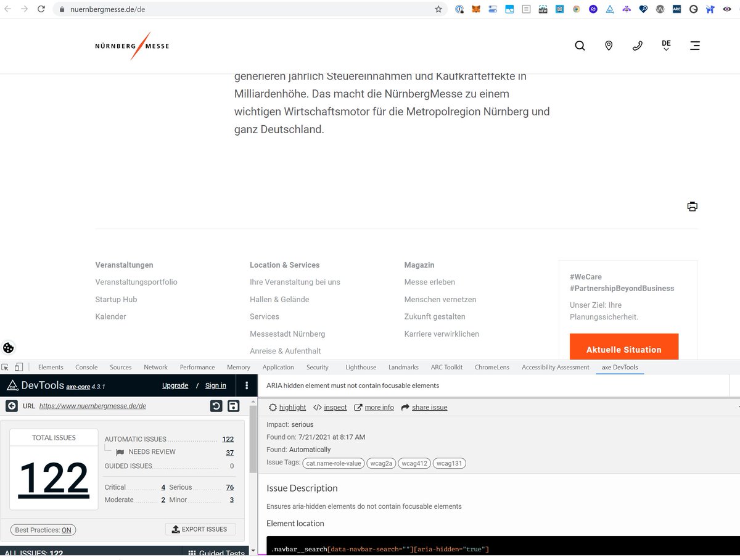Toggle the device toolbar icon
Viewport: 740px width, 560px height.
coord(19,367)
